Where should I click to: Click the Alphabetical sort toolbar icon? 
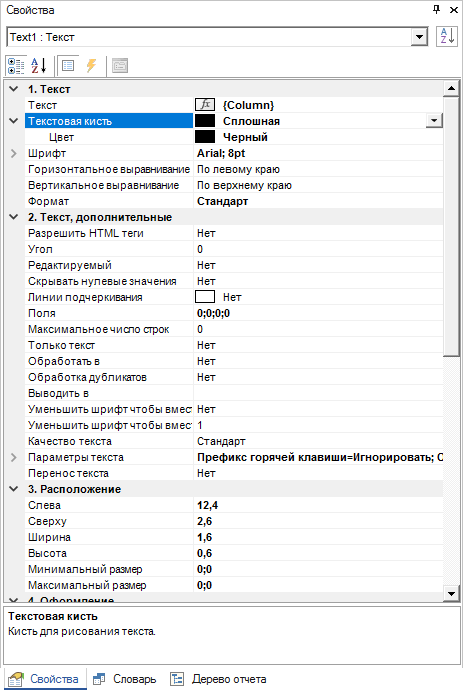39,66
